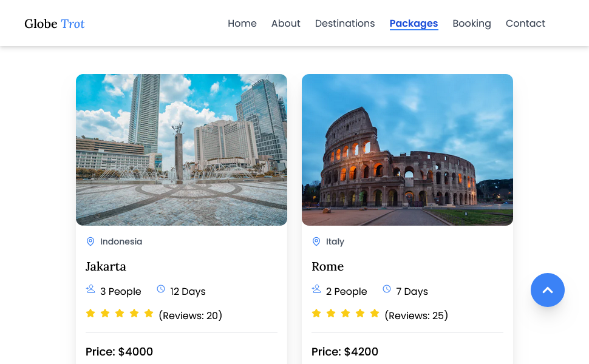Click the Globe Trot logo
This screenshot has width=589, height=364.
[55, 24]
